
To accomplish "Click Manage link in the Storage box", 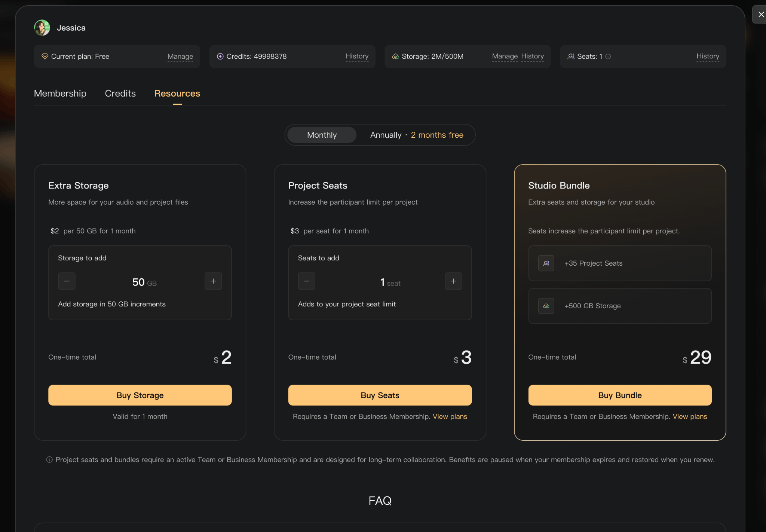I will point(505,56).
